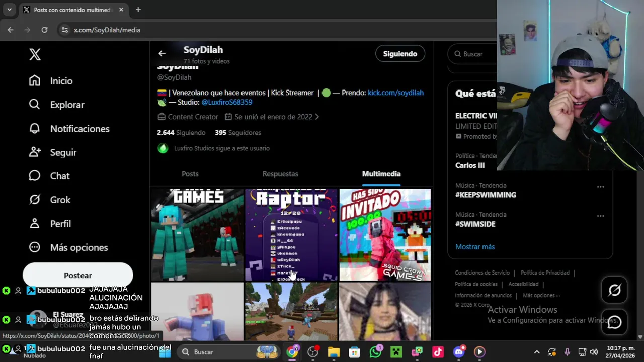Open WhatsApp in the taskbar
Screen dimensions: 644x362
tap(376, 352)
